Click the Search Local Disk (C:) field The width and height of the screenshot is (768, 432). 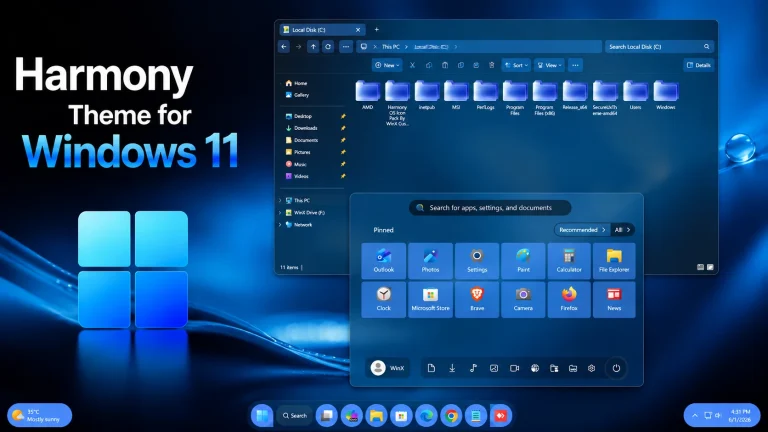[659, 47]
